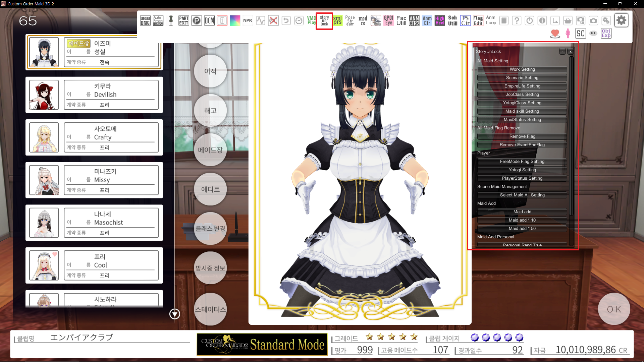Toggle the NPR shader icon

click(x=248, y=21)
